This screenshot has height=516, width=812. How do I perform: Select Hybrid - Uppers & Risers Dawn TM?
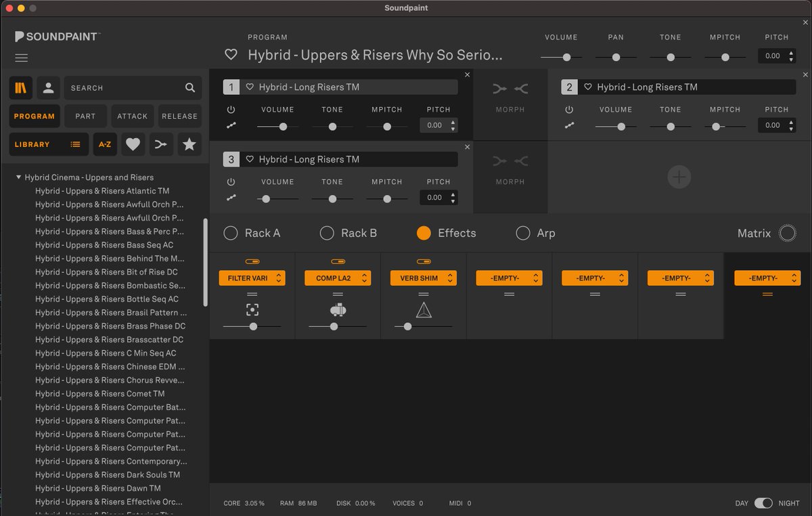click(x=98, y=488)
